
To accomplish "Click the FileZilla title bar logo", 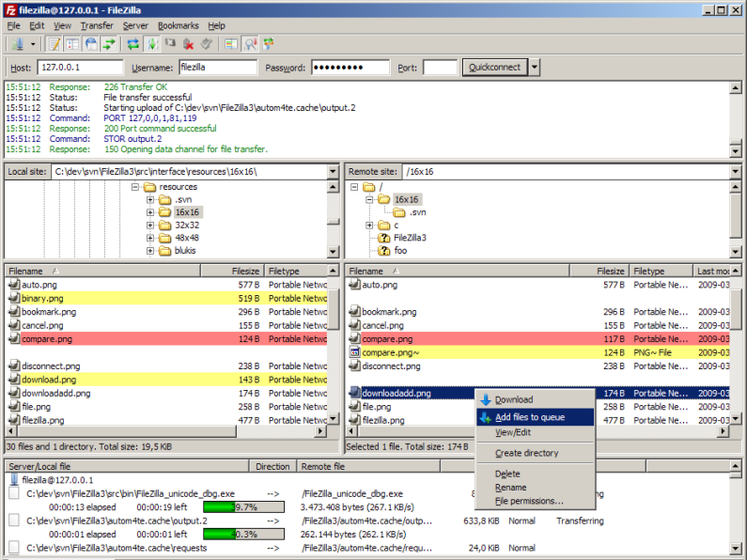I will tap(10, 10).
